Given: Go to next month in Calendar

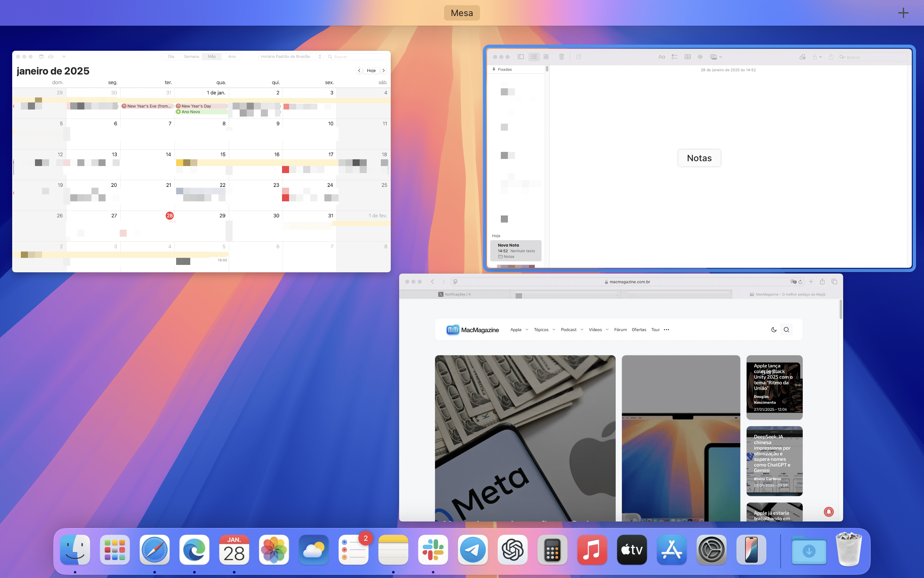Looking at the screenshot, I should click(383, 71).
